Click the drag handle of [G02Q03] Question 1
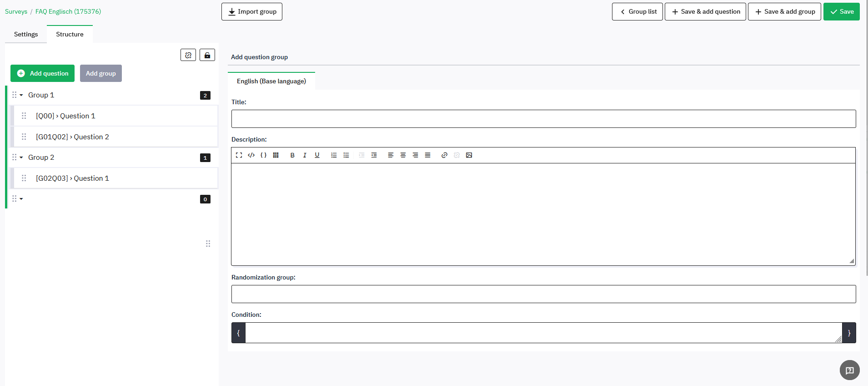 point(24,178)
